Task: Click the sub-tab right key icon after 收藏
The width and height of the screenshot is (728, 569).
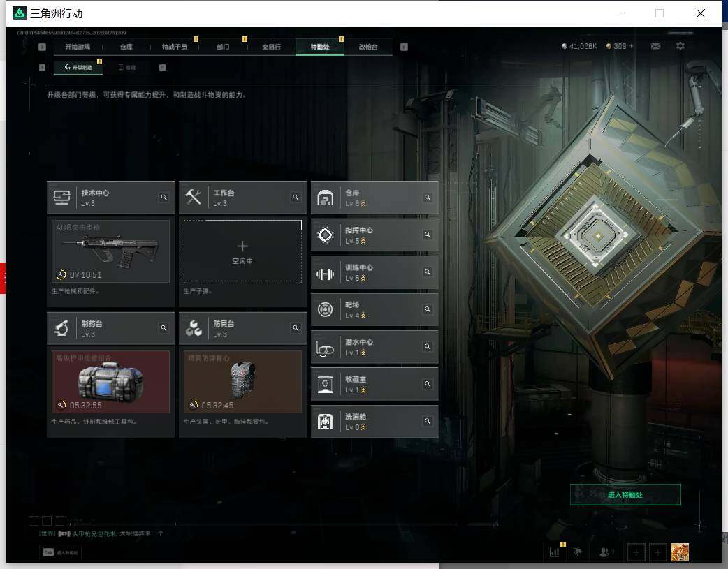Action: 163,67
